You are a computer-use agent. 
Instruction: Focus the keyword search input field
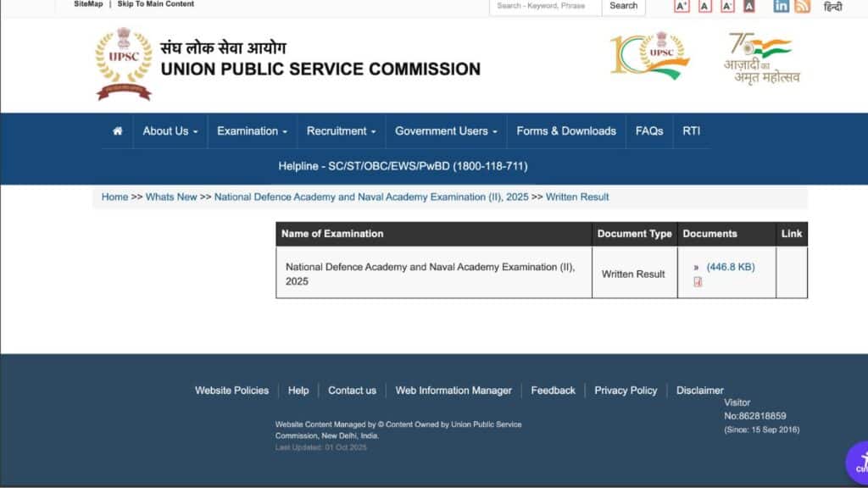point(545,6)
